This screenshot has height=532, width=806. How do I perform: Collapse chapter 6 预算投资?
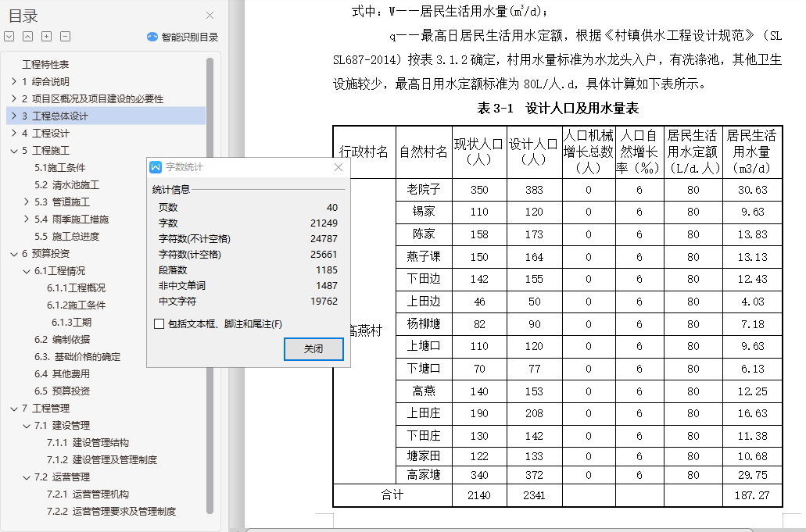point(14,254)
